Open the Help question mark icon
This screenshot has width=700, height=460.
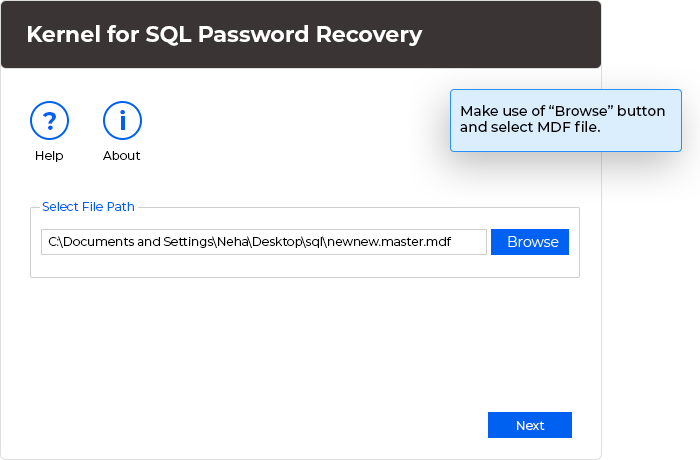click(50, 121)
